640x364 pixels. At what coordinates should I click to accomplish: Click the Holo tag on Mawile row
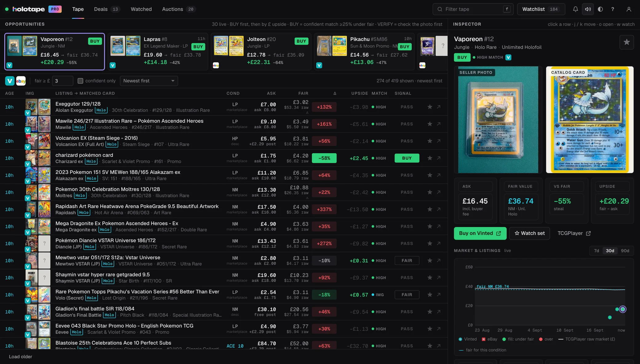click(79, 127)
